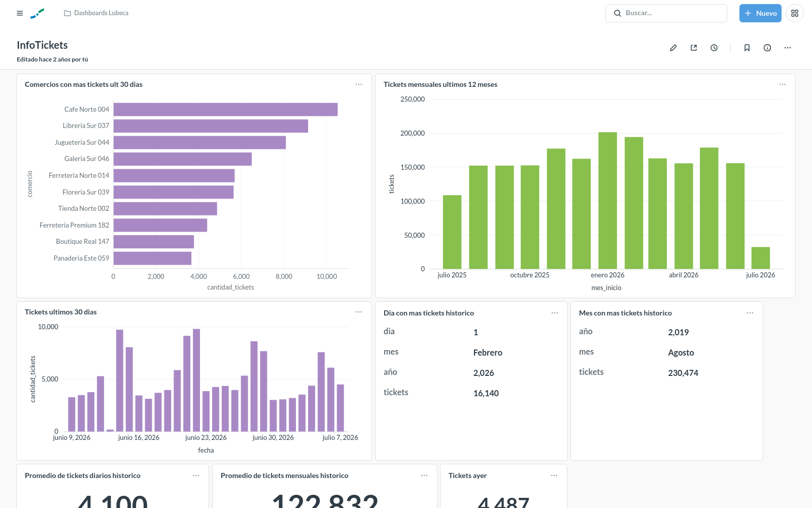Bookmark this dashboard
This screenshot has height=508, width=812.
[x=747, y=48]
